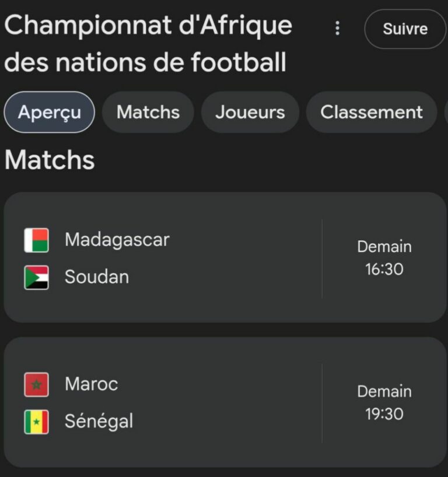Tap the Matchs section heading
Image resolution: width=448 pixels, height=477 pixels.
[x=50, y=160]
